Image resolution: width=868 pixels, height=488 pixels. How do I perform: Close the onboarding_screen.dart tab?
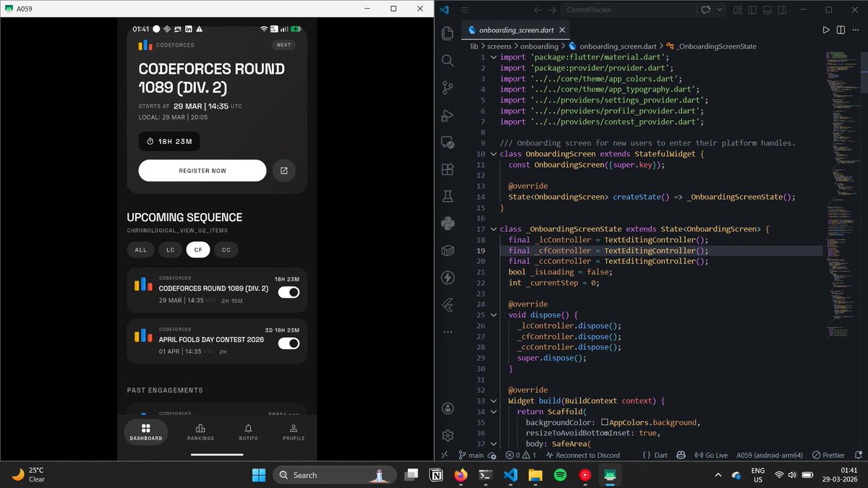(x=561, y=30)
